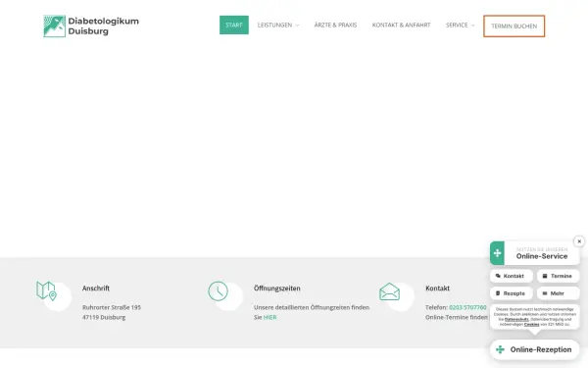The image size is (588, 368).
Task: Expand the LEISTUNGEN dropdown chevron
Action: coord(297,26)
